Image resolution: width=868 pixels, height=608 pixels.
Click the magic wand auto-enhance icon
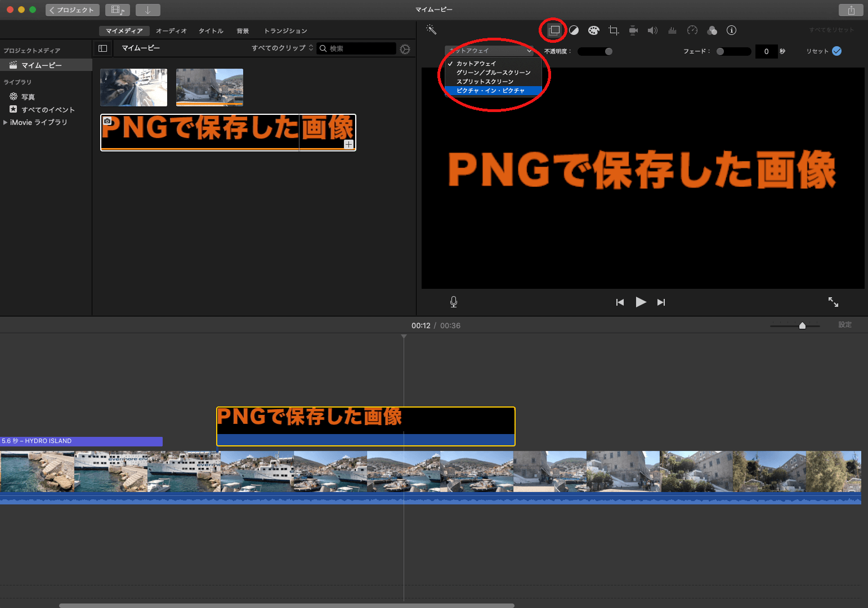coord(431,30)
